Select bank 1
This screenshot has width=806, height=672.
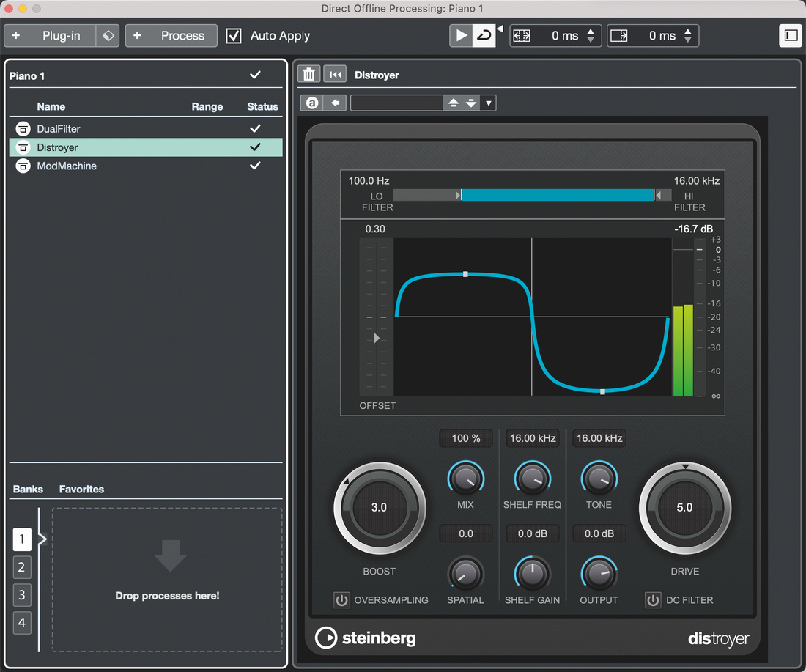(21, 539)
